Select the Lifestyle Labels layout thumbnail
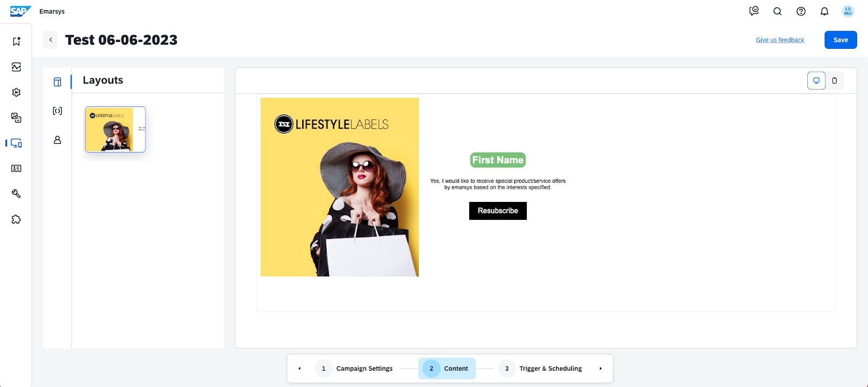This screenshot has height=387, width=868. (x=116, y=129)
